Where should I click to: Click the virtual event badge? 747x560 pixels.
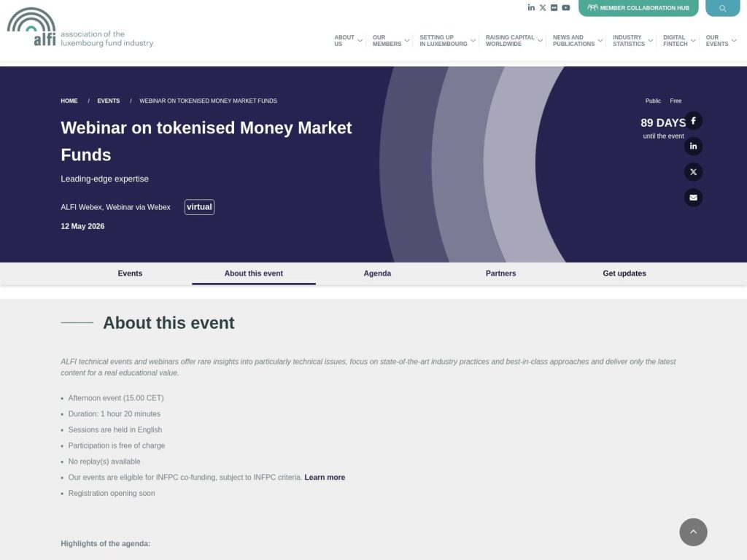(x=199, y=207)
